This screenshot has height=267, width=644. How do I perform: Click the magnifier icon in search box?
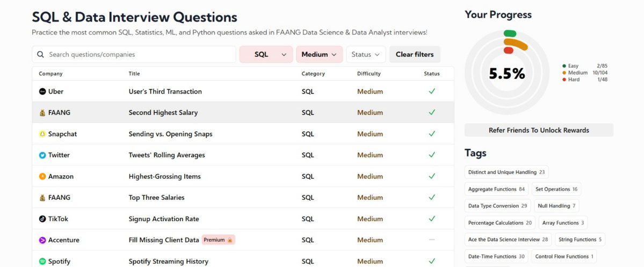tap(40, 54)
